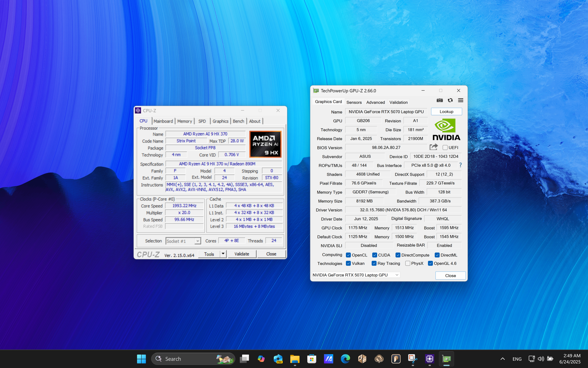This screenshot has width=588, height=368.
Task: Click the BIOS export share icon
Action: (x=433, y=147)
